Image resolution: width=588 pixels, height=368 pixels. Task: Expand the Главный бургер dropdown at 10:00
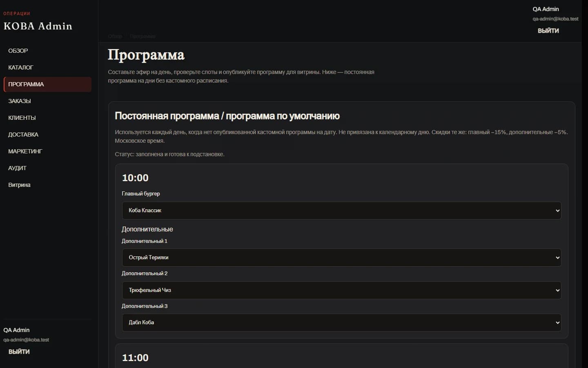coord(341,211)
